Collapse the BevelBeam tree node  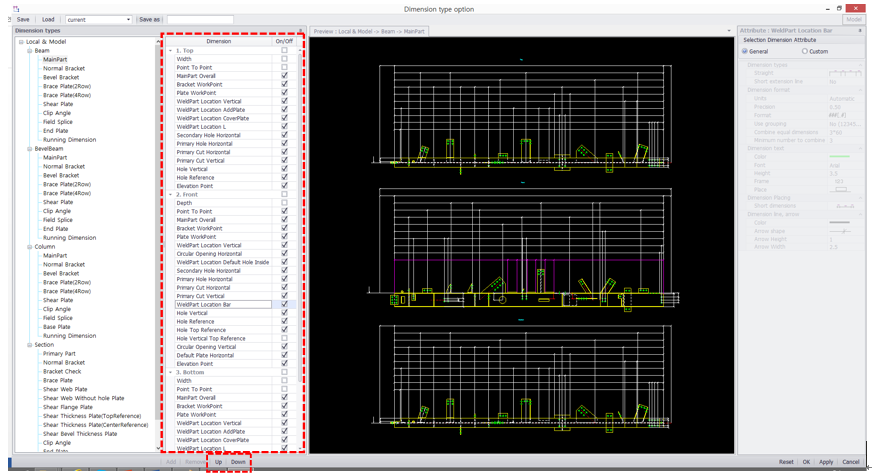pos(30,148)
